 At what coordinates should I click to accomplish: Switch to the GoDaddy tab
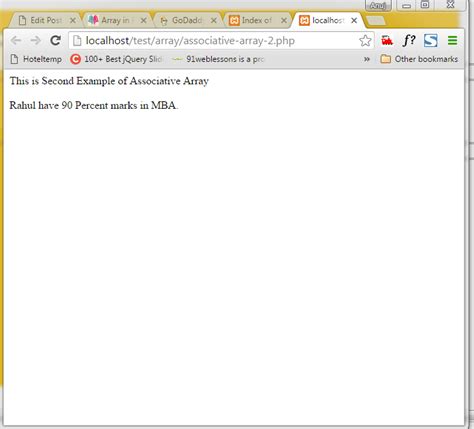coord(187,20)
